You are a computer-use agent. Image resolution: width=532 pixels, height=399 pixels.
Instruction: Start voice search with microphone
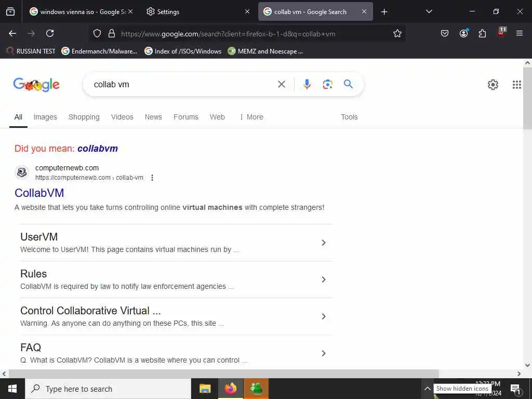coord(307,84)
